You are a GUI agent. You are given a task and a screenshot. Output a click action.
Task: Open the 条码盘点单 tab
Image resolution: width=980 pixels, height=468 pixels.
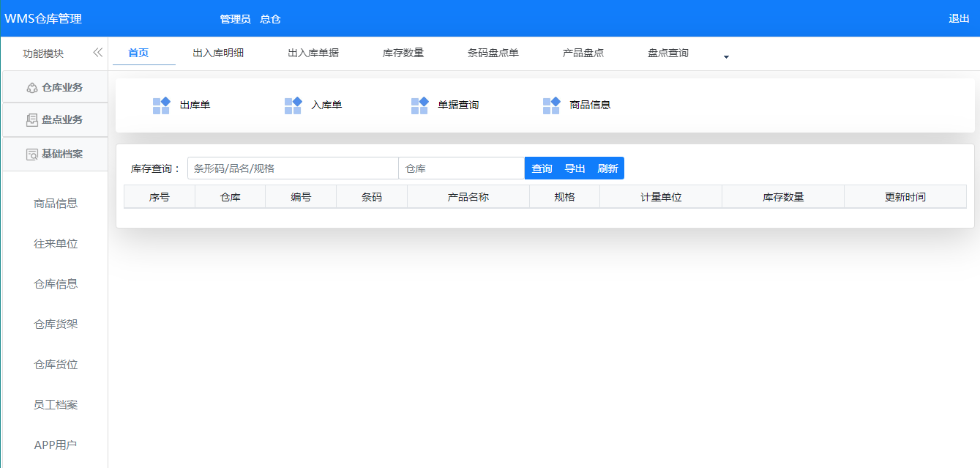(493, 53)
